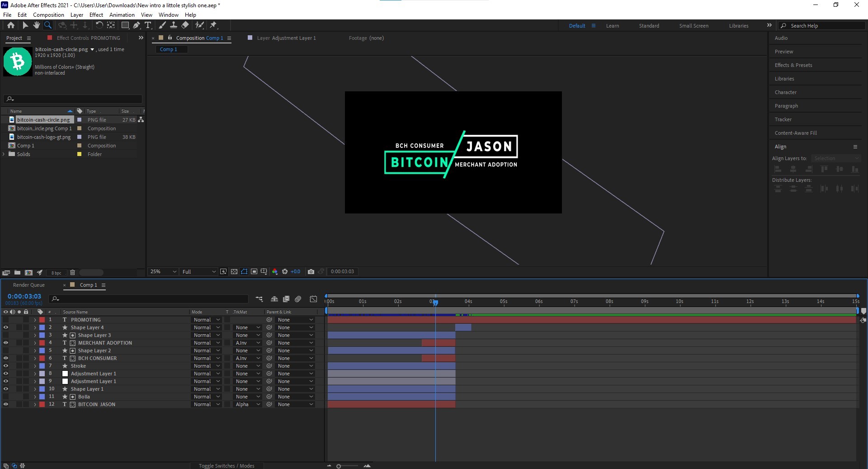Open the Animation menu

pos(122,15)
